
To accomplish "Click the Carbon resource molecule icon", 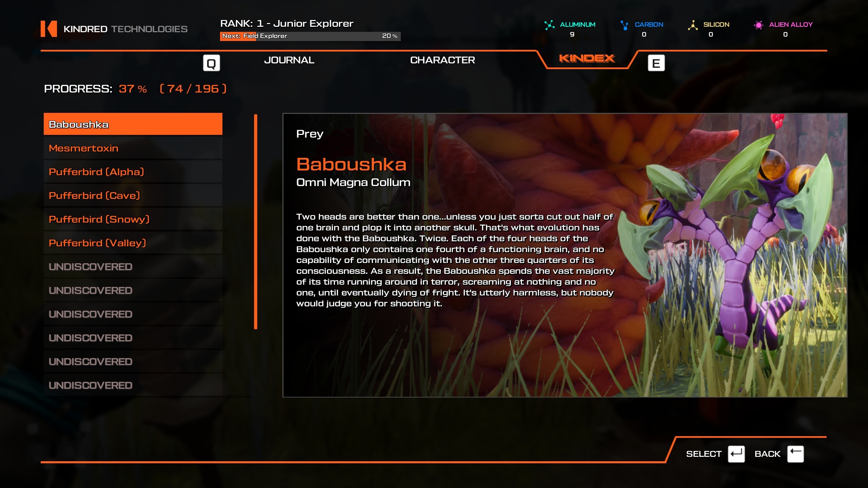I will [x=624, y=25].
